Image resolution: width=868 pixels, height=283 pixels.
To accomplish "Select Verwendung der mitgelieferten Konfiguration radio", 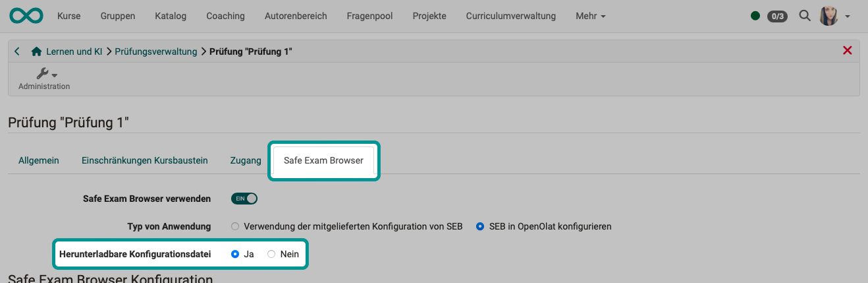I will (x=235, y=226).
